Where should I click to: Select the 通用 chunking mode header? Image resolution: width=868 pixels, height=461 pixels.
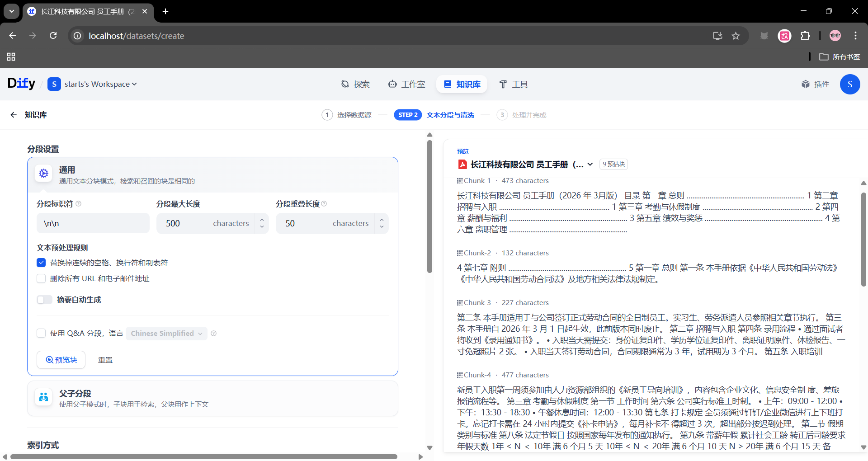[x=212, y=175]
